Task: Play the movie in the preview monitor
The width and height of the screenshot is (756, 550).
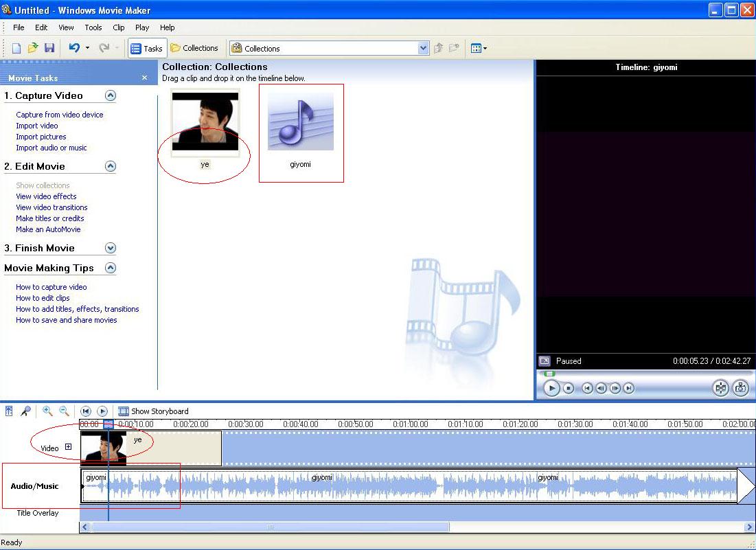Action: (551, 388)
